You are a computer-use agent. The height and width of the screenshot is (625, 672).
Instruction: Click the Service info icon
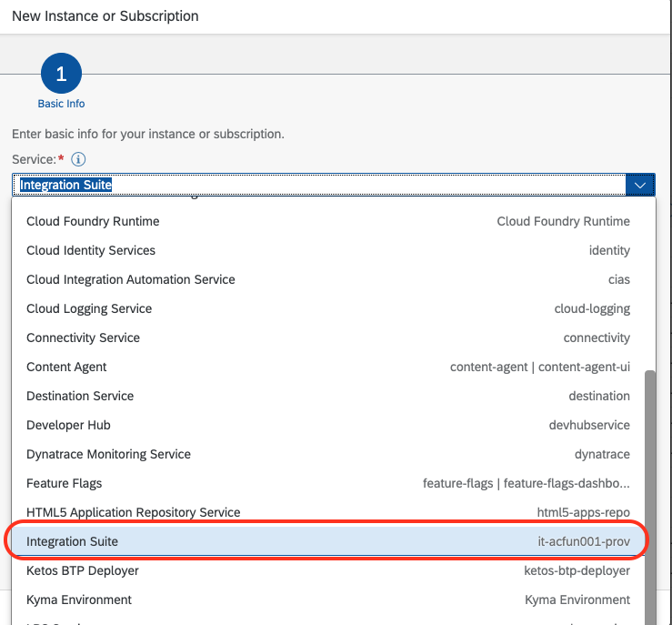coord(78,159)
